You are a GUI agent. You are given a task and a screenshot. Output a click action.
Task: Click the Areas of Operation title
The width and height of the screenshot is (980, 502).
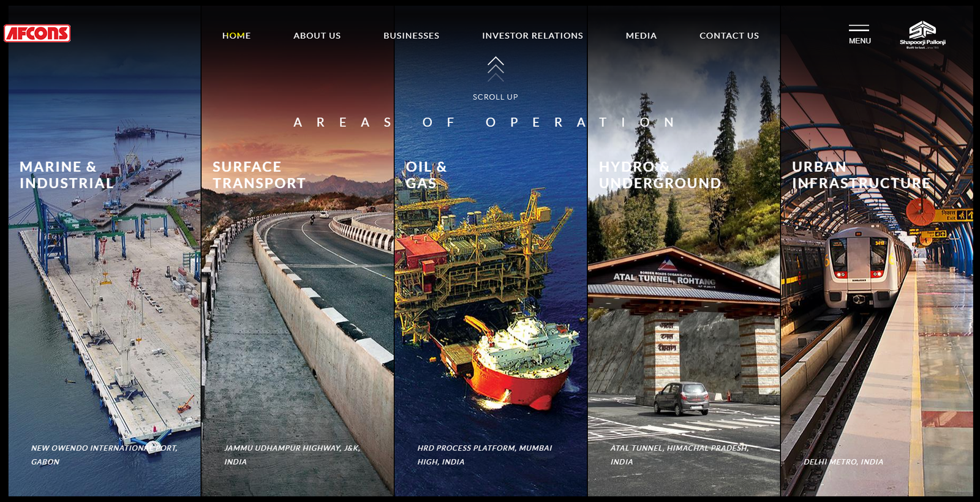click(x=484, y=122)
